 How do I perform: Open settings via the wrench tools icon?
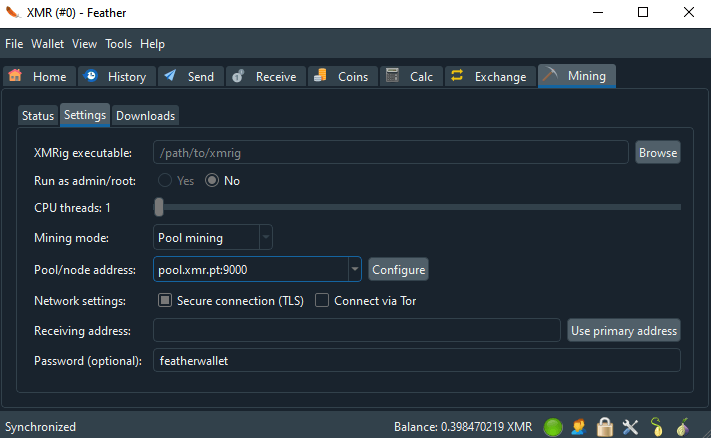630,427
